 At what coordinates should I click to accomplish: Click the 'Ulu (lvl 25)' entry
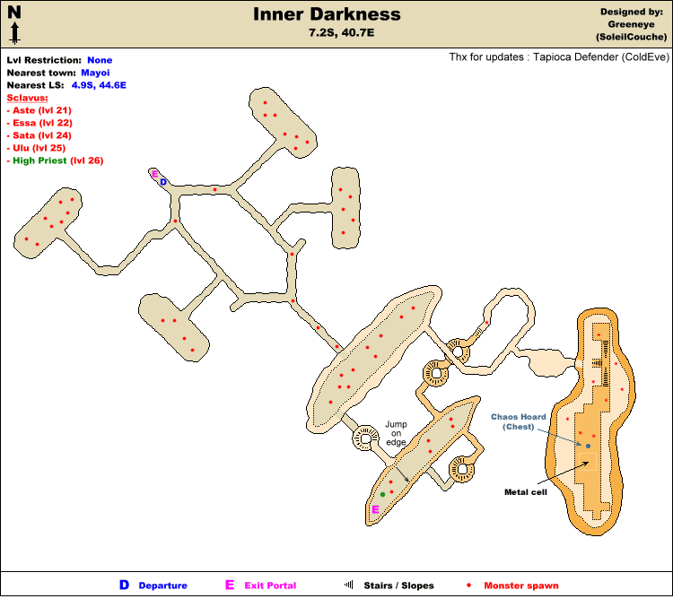(36, 148)
